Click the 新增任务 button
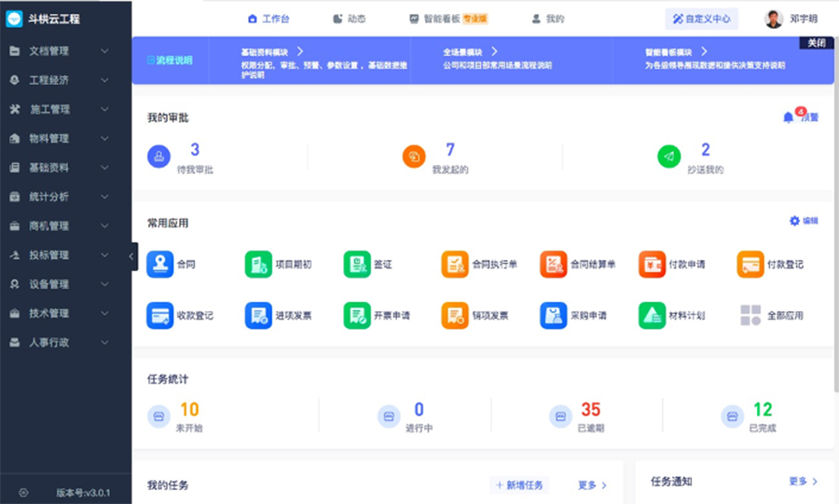The height and width of the screenshot is (504, 839). [520, 485]
